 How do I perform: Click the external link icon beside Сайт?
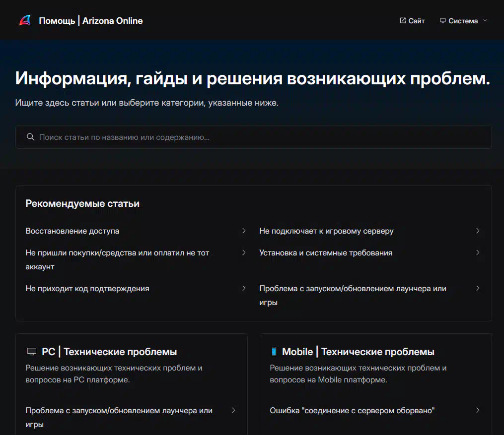(x=403, y=20)
